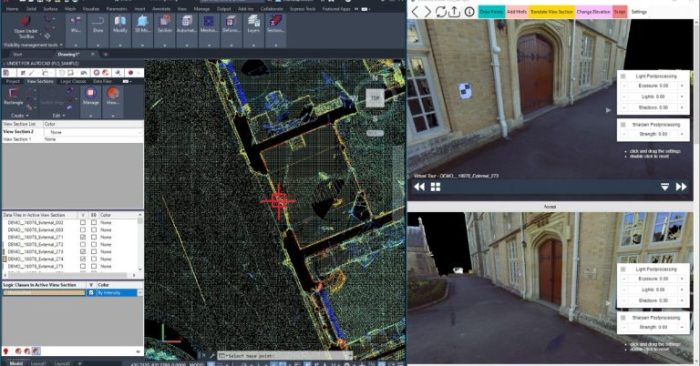Toggle Sharpen Postprocessing checkbox in upper viewer
This screenshot has width=700, height=366.
(x=623, y=125)
